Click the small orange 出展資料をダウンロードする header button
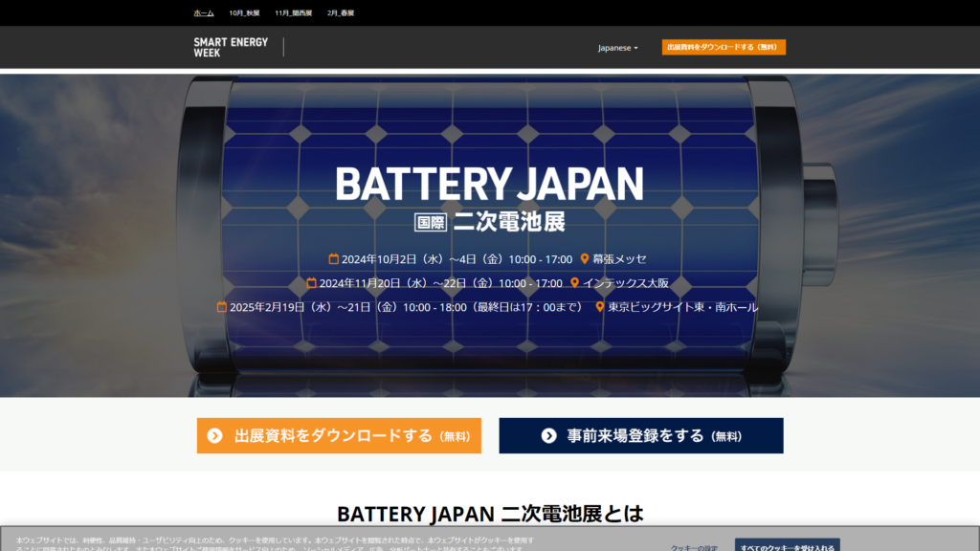Screen dimensions: 980x551 [x=724, y=47]
